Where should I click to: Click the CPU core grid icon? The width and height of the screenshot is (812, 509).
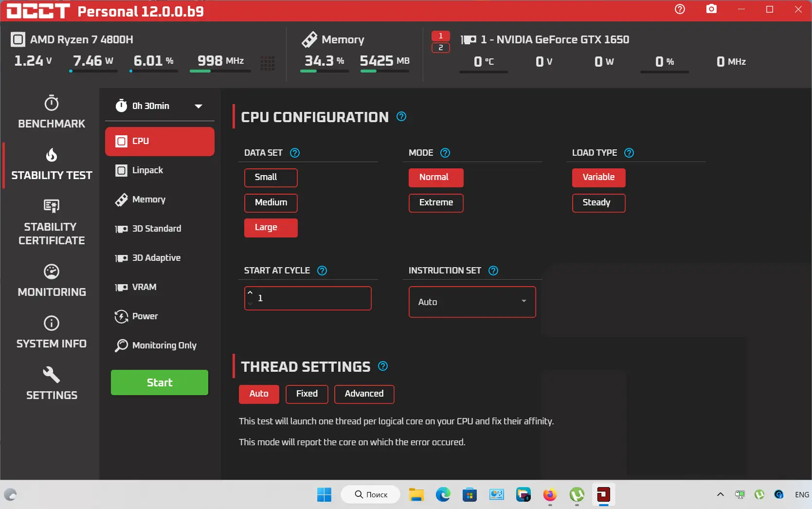pyautogui.click(x=268, y=63)
